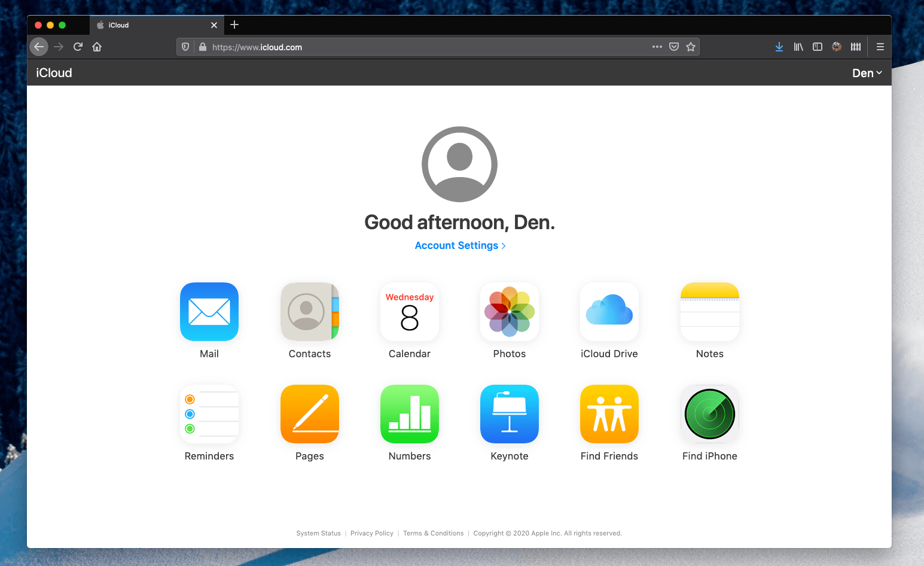The height and width of the screenshot is (566, 924).
Task: Open the Calendar app icon
Action: point(410,312)
